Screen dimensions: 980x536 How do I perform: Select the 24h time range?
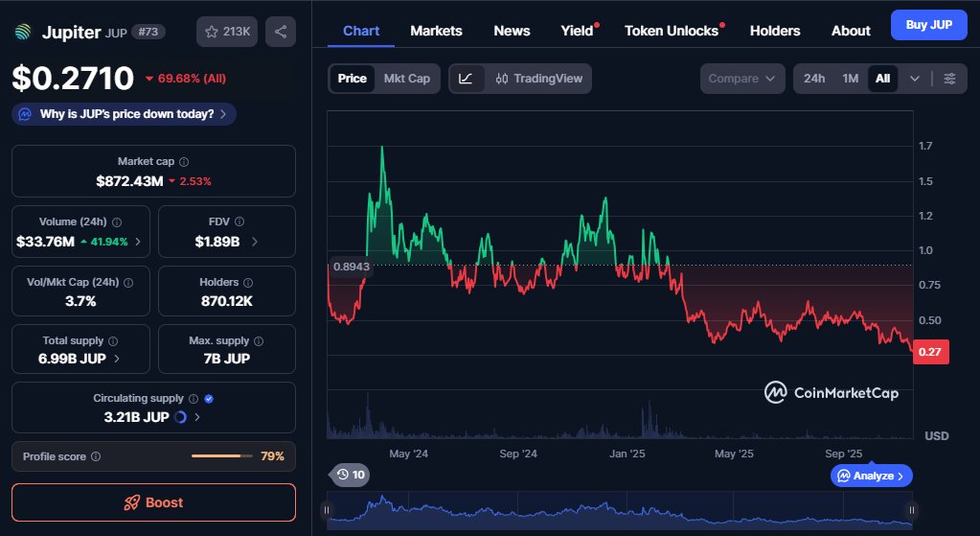click(x=813, y=79)
